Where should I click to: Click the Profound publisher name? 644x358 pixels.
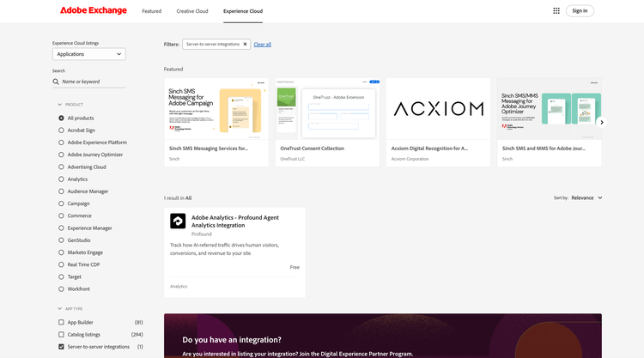(x=201, y=234)
